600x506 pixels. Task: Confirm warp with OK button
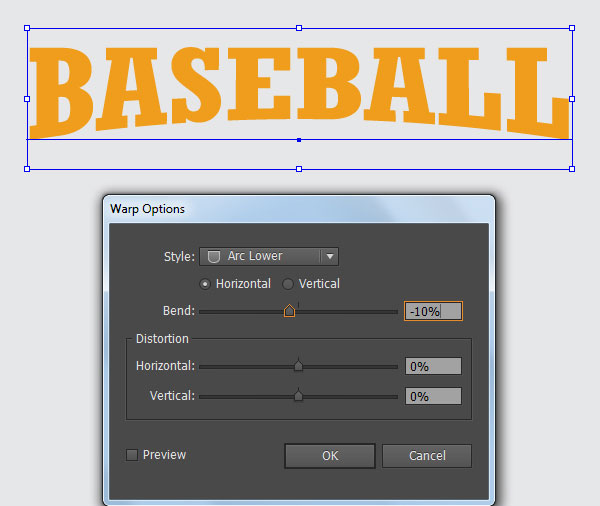pos(330,455)
